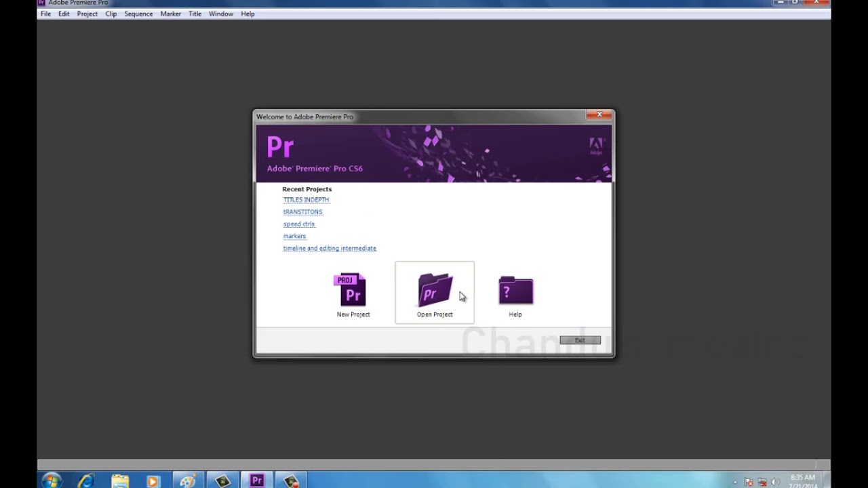Open Internet Explorer from the taskbar
Image resolution: width=868 pixels, height=488 pixels.
click(x=86, y=481)
